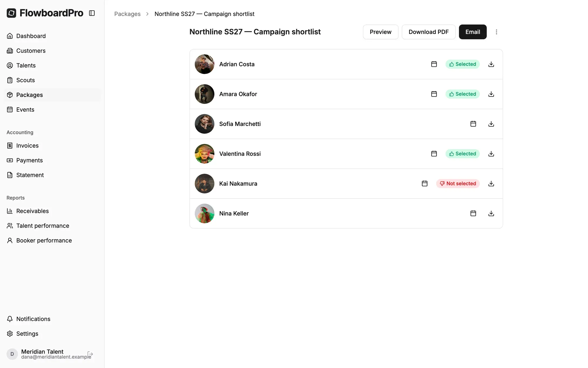Image resolution: width=588 pixels, height=368 pixels.
Task: Click the name Amara Okafor
Action: (238, 94)
